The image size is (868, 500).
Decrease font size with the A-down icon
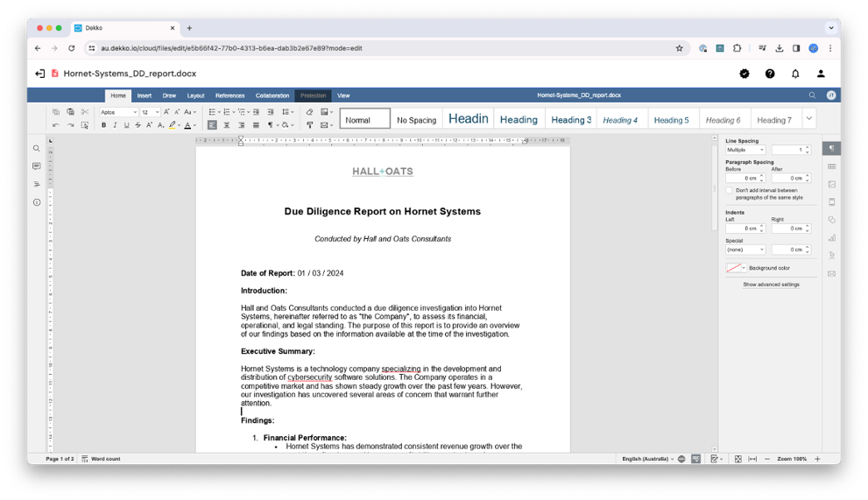[x=177, y=112]
